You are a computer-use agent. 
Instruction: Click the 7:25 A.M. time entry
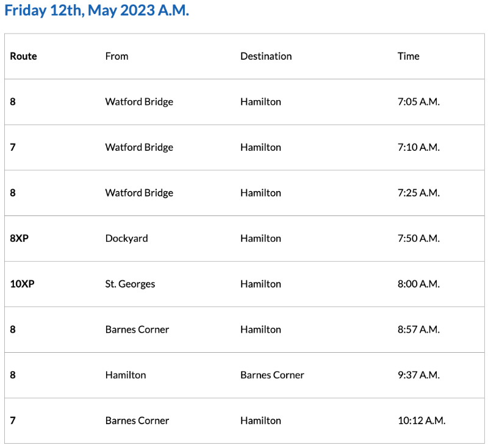point(418,193)
